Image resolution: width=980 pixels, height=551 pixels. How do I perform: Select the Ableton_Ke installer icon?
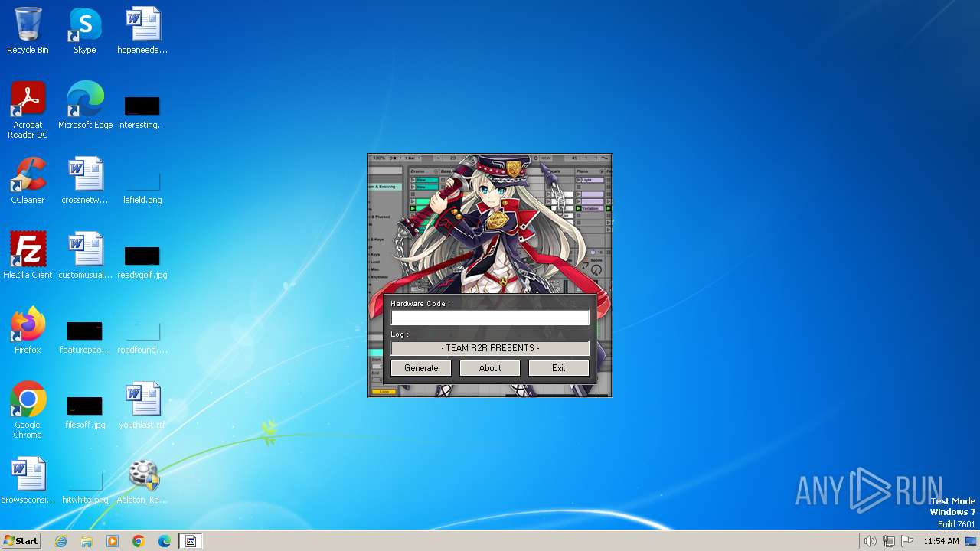tap(142, 481)
